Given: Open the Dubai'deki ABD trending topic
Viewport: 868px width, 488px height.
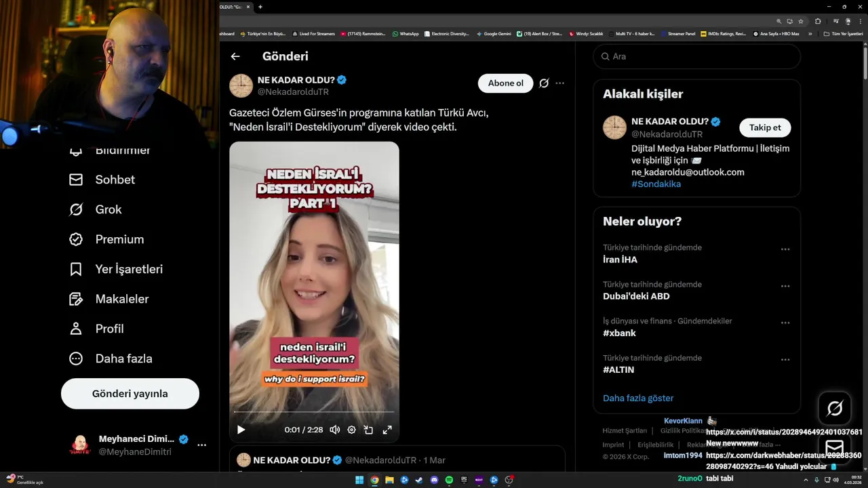Looking at the screenshot, I should pyautogui.click(x=636, y=296).
